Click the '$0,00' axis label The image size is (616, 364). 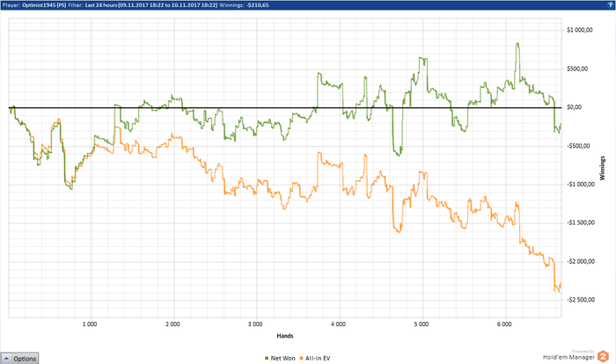click(575, 107)
